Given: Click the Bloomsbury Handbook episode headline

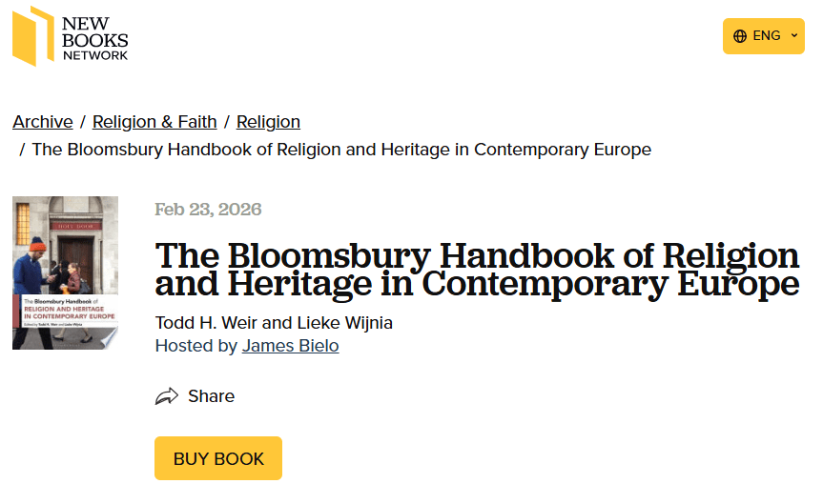Looking at the screenshot, I should (477, 270).
